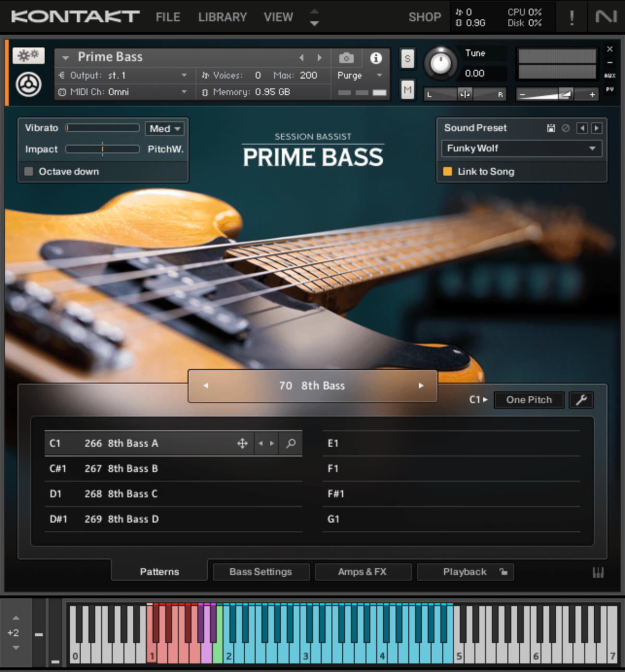Image resolution: width=625 pixels, height=672 pixels.
Task: Open the LIBRARY menu
Action: click(223, 17)
